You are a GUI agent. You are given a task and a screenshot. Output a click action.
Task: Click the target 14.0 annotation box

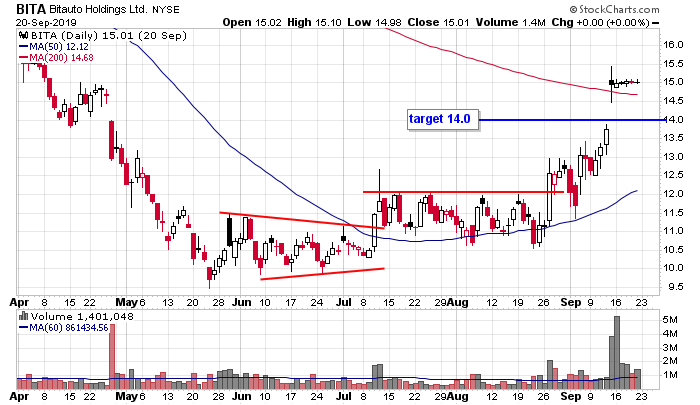pos(442,119)
